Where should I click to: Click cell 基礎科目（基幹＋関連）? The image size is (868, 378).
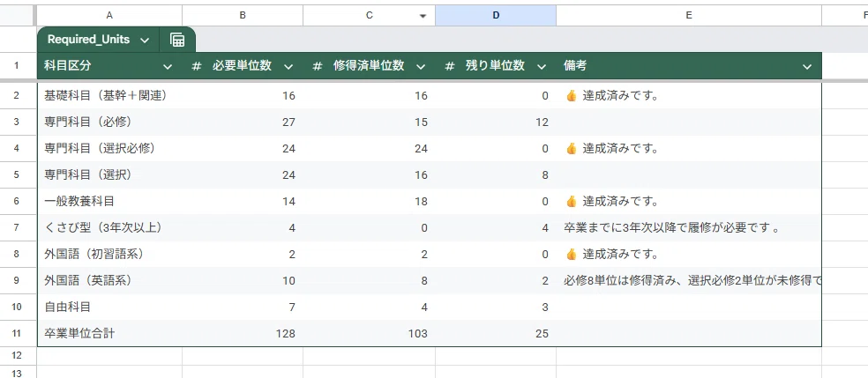pyautogui.click(x=109, y=96)
